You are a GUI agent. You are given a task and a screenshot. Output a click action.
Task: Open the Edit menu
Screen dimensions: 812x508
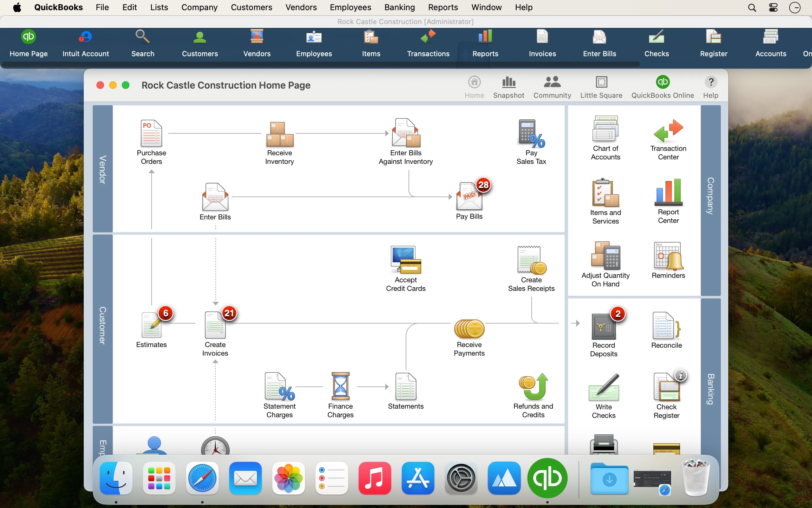129,7
